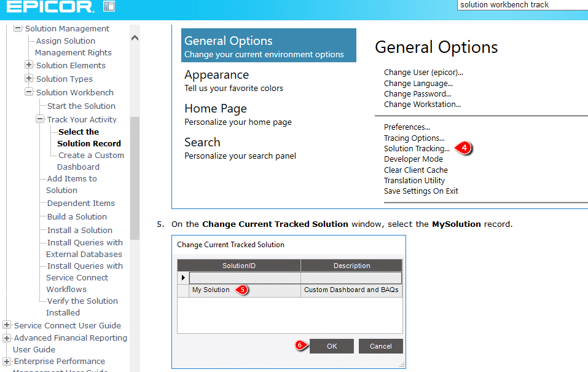The image size is (588, 372).
Task: Click the sidebar scroll up arrow
Action: [x=135, y=38]
